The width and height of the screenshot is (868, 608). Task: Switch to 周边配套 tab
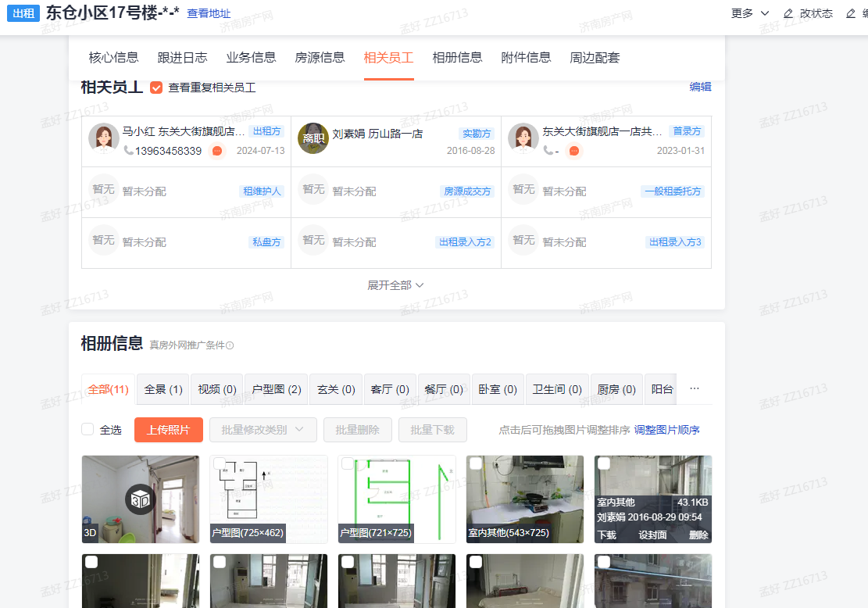(595, 58)
